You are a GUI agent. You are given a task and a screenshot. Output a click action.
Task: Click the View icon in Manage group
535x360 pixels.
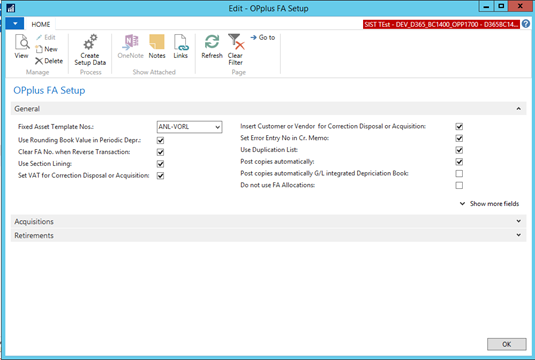[22, 42]
